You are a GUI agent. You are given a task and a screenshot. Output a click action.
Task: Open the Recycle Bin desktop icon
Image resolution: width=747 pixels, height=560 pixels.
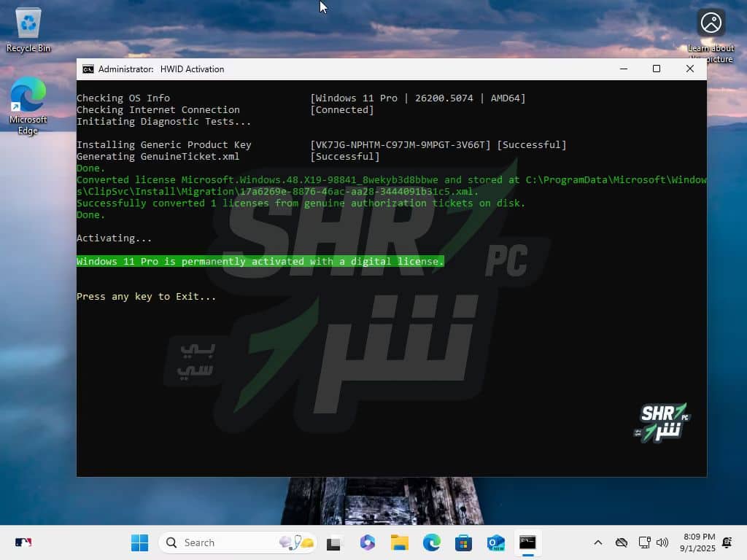pyautogui.click(x=28, y=29)
